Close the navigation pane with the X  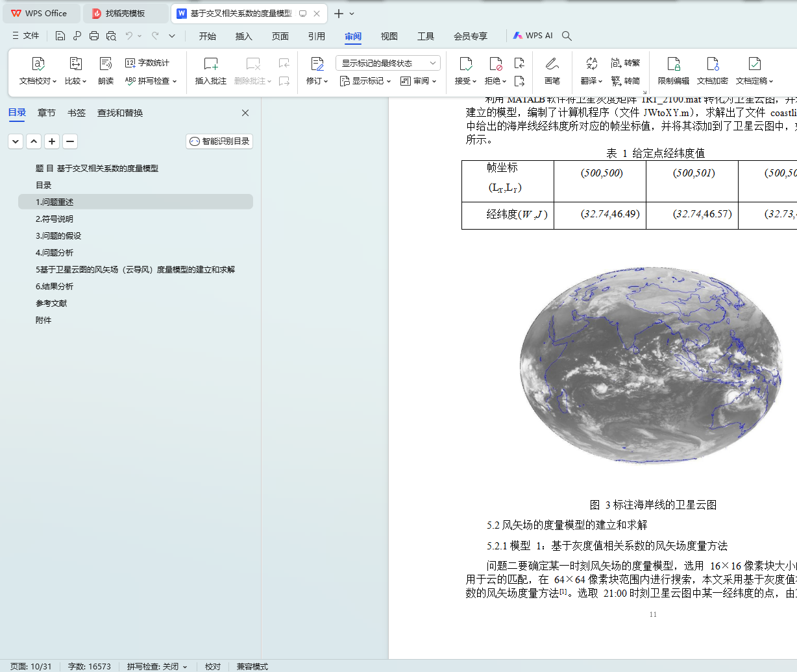pyautogui.click(x=245, y=113)
